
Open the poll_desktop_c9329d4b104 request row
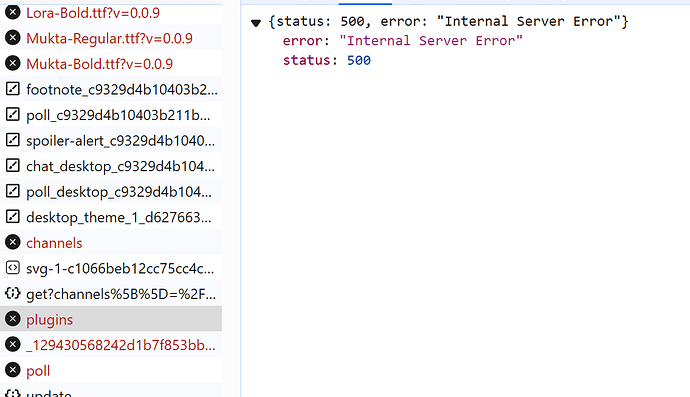111,191
